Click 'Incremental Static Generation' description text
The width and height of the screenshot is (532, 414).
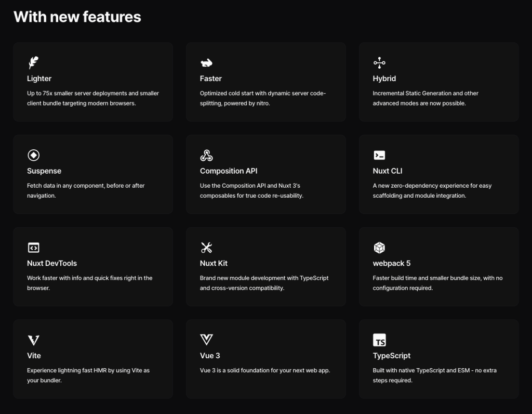425,98
